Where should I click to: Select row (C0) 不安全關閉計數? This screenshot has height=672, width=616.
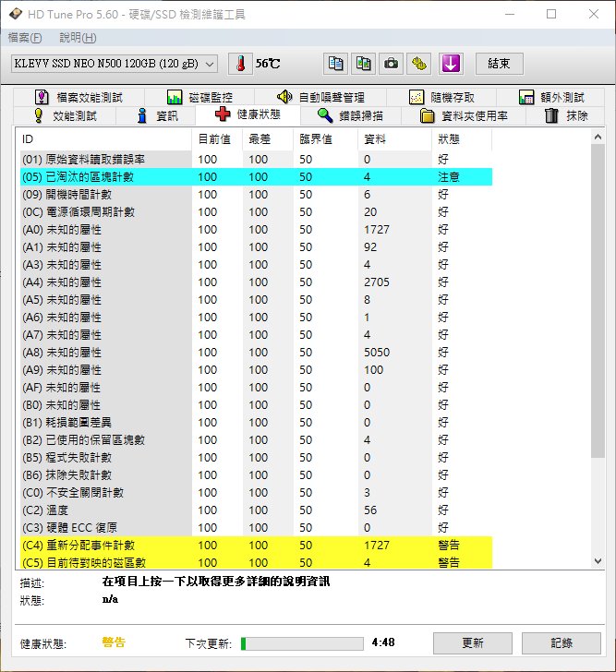pos(257,493)
